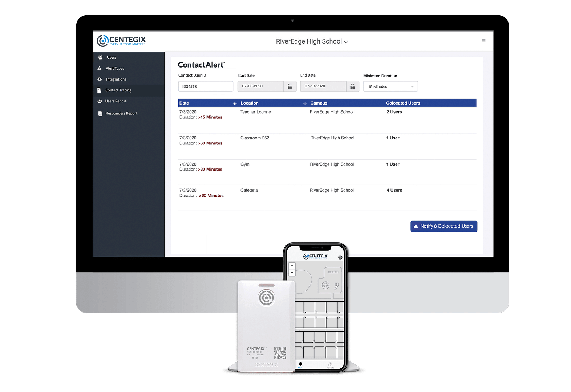The image size is (571, 392).
Task: Click the Location column header
Action: [x=250, y=103]
